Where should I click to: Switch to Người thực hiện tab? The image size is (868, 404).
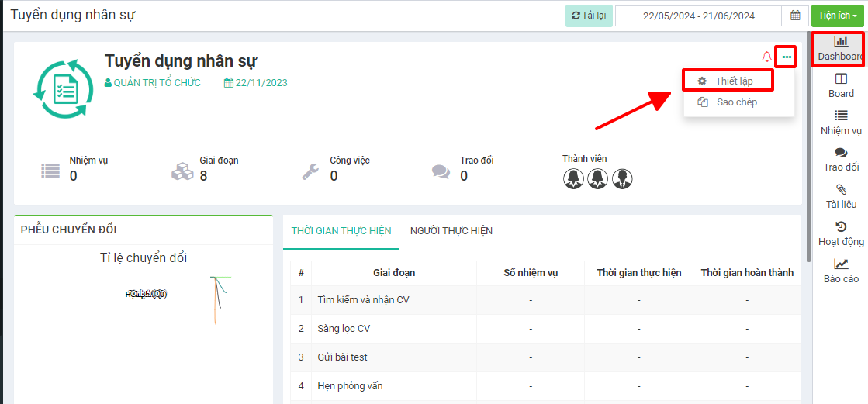click(x=451, y=231)
